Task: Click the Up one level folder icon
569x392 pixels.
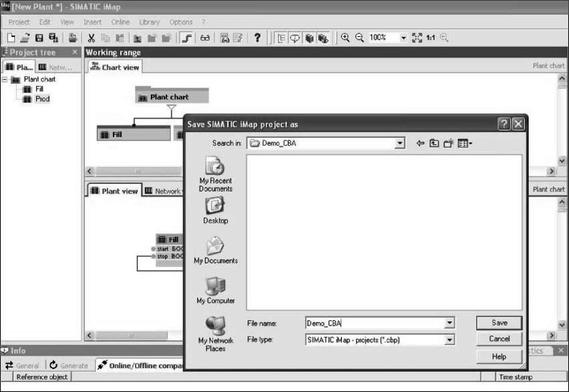Action: tap(434, 143)
